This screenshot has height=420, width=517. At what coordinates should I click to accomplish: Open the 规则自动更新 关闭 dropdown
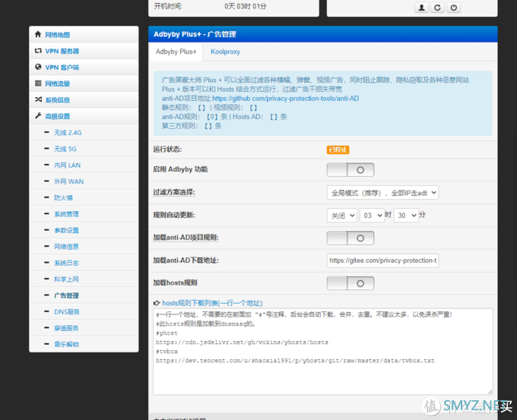tap(342, 216)
